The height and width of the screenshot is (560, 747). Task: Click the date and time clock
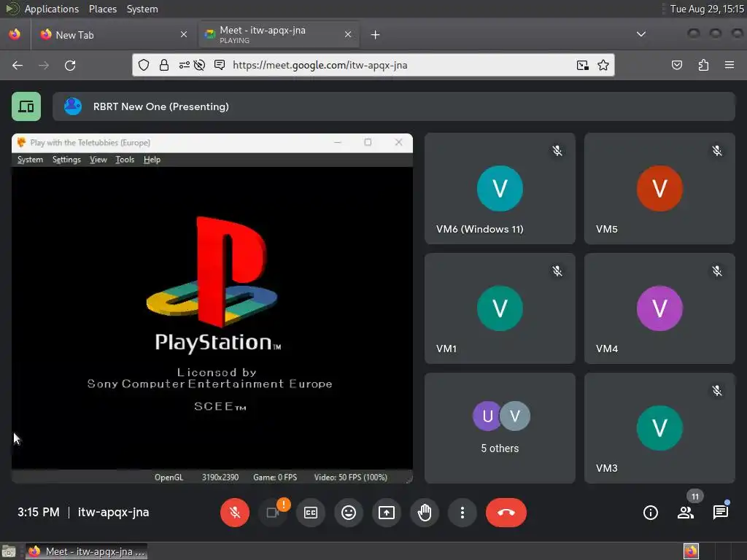point(707,9)
